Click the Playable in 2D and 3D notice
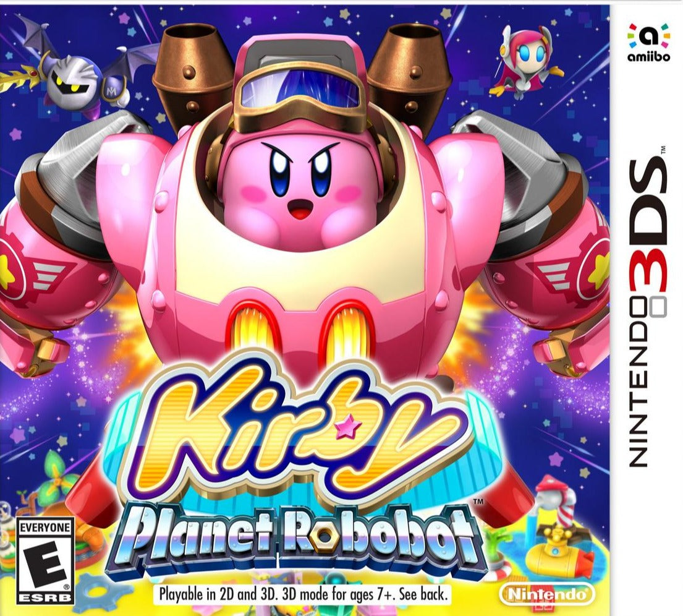Viewport: 683px width, 616px height. (303, 594)
